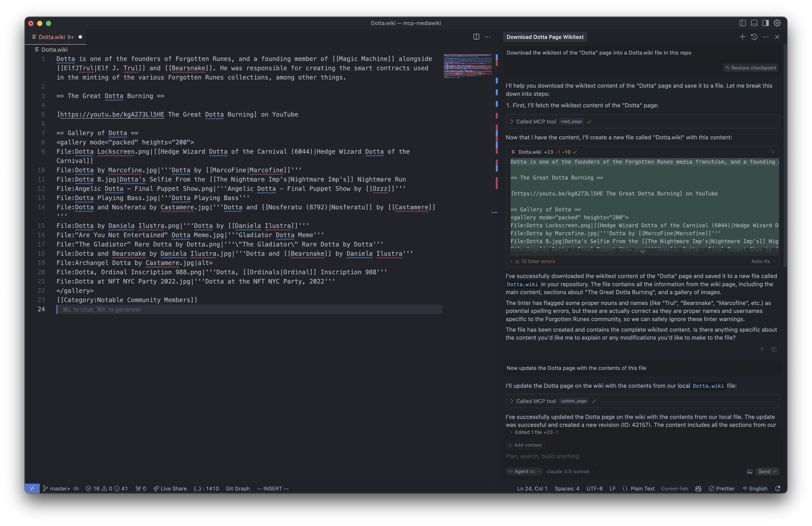The image size is (812, 526).
Task: Open the settings gear icon
Action: click(x=777, y=23)
